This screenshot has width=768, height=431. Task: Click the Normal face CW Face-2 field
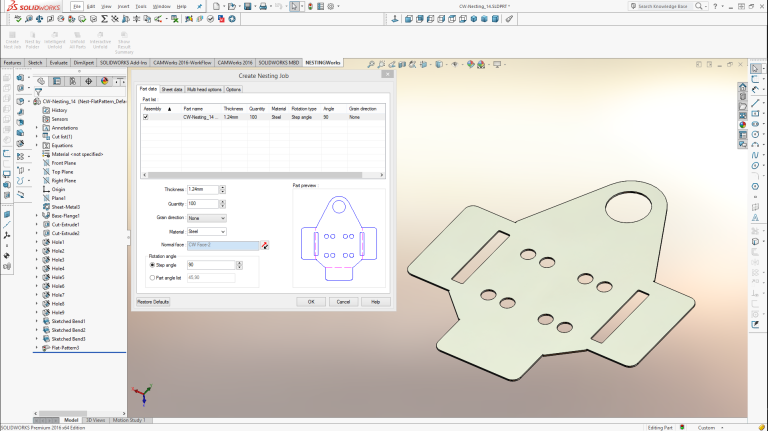pos(223,245)
